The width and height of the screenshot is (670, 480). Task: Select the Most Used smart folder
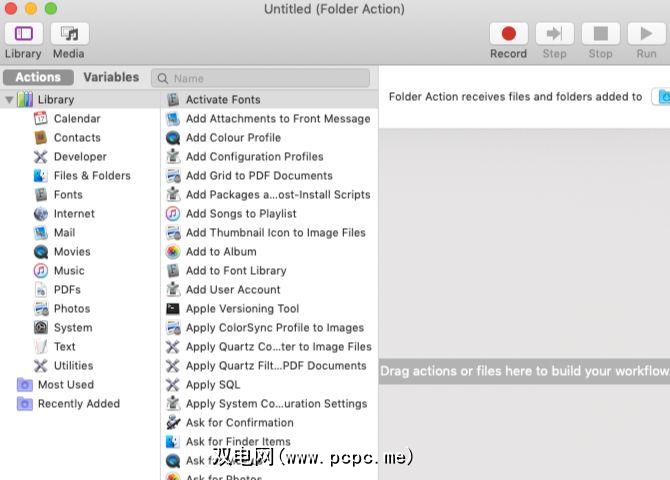[65, 385]
